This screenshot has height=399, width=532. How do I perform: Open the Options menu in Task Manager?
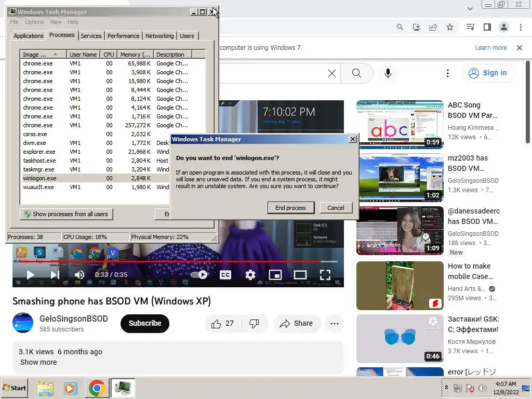[34, 22]
